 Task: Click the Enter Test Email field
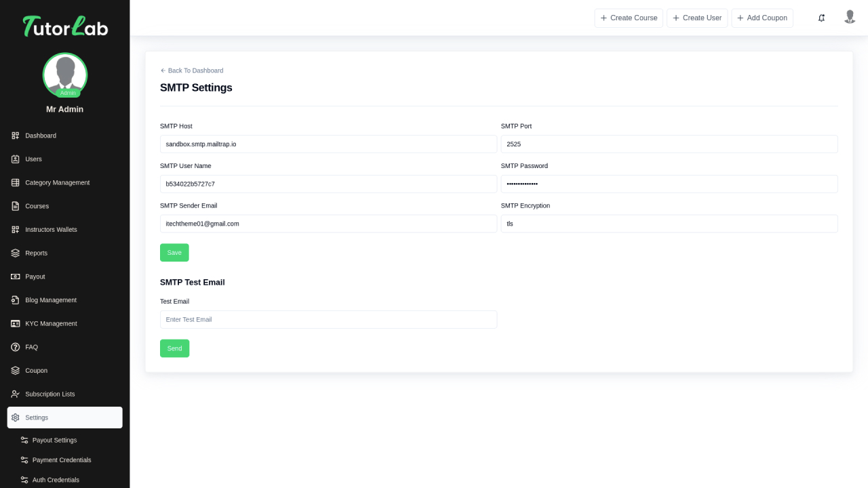click(x=328, y=319)
